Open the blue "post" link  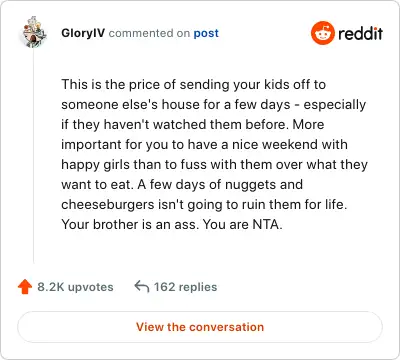tap(206, 33)
